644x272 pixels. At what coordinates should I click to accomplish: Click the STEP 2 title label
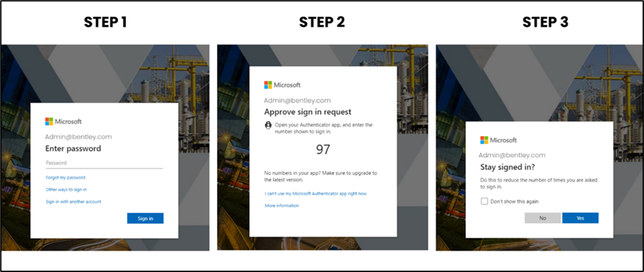tap(322, 22)
